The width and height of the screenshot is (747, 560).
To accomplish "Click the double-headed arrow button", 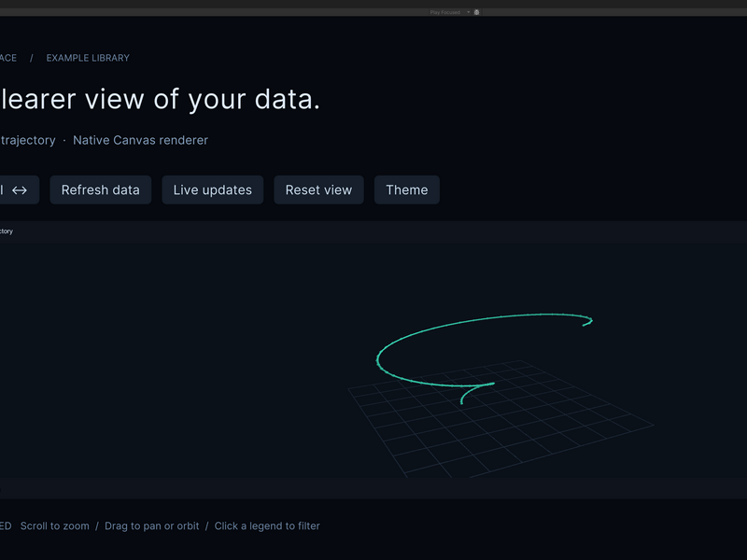I will point(19,190).
